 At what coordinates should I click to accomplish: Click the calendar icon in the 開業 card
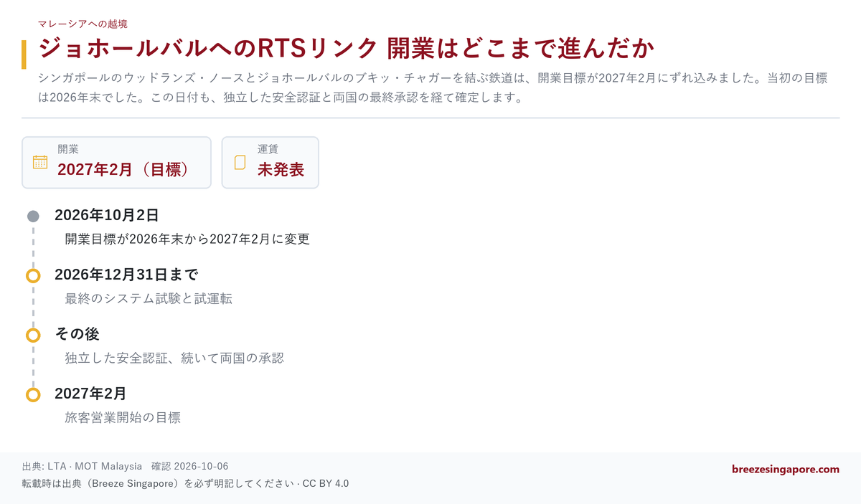click(x=40, y=162)
